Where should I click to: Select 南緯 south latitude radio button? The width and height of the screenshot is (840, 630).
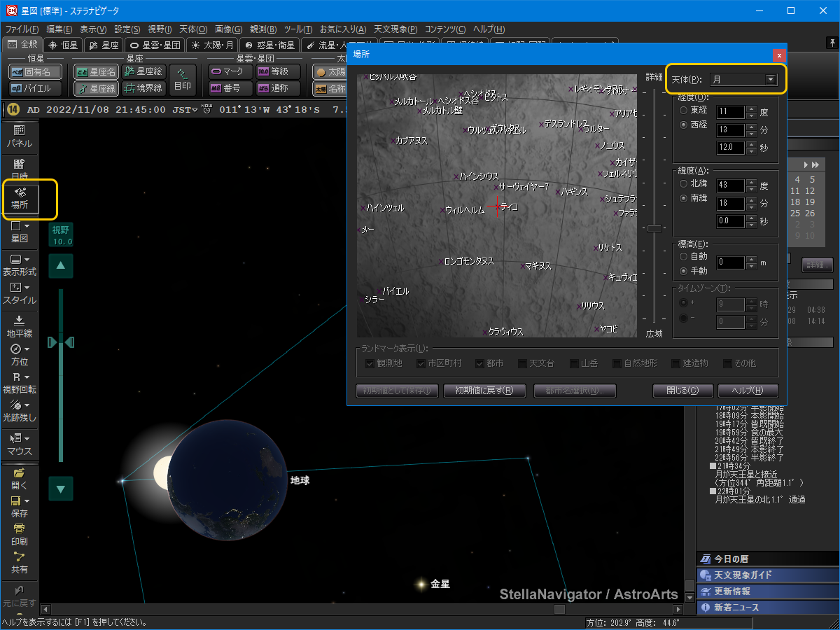[684, 198]
